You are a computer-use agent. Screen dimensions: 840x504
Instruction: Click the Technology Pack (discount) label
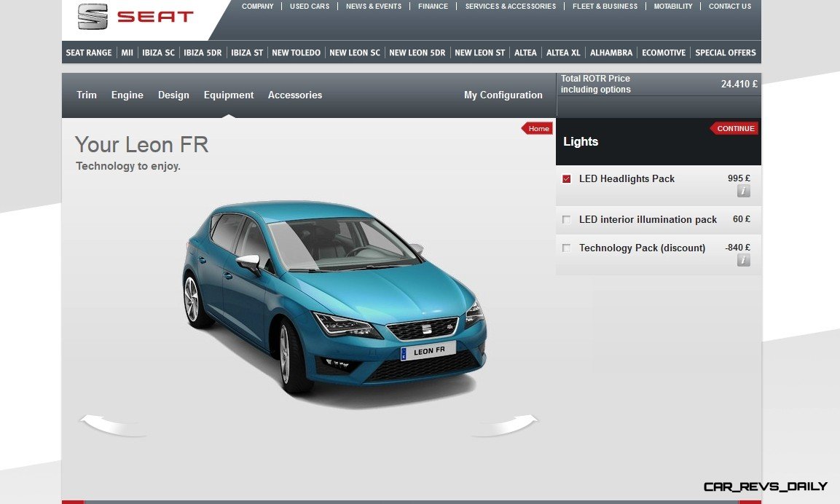[643, 248]
